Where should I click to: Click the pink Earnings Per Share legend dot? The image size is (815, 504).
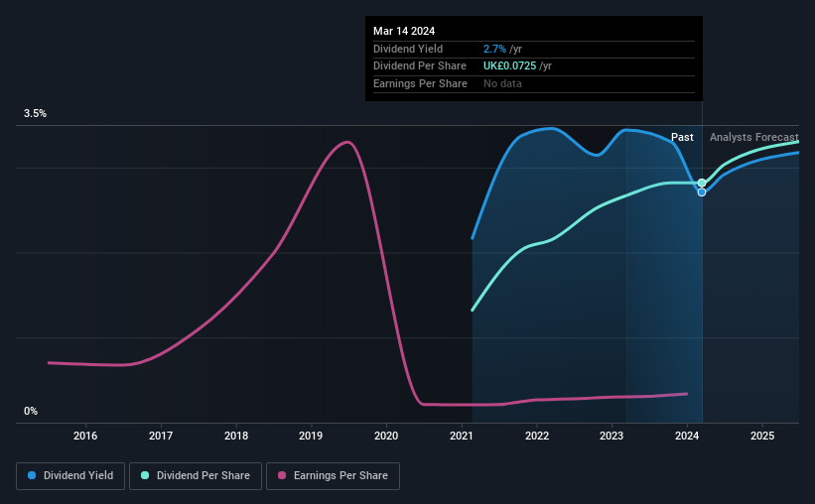(x=282, y=475)
